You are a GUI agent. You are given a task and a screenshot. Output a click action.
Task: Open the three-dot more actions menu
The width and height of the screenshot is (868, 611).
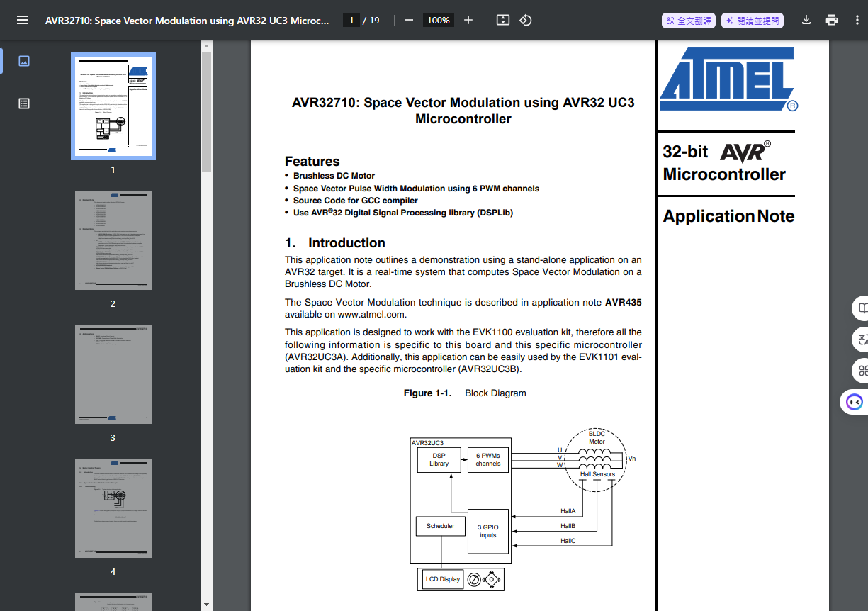coord(857,20)
